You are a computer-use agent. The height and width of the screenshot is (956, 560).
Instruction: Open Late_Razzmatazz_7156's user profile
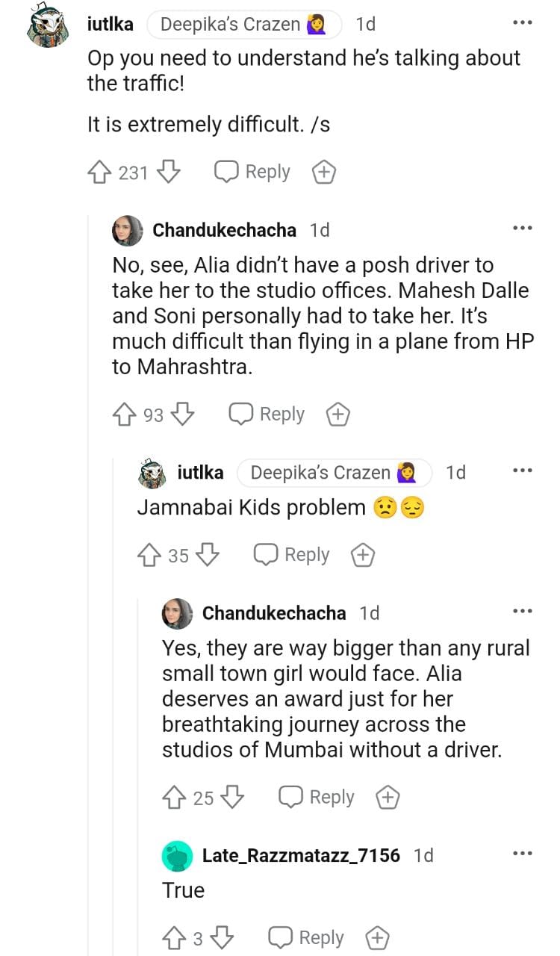tap(301, 855)
